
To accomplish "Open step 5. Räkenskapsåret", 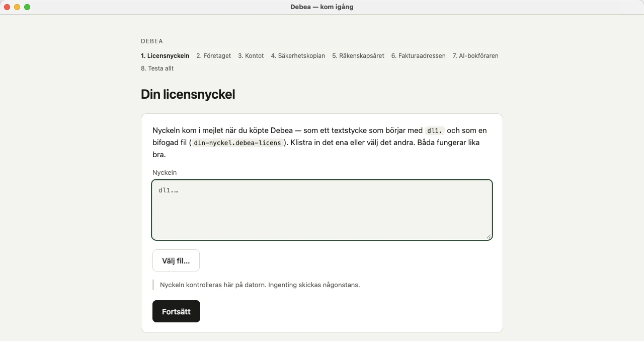I will click(x=358, y=56).
